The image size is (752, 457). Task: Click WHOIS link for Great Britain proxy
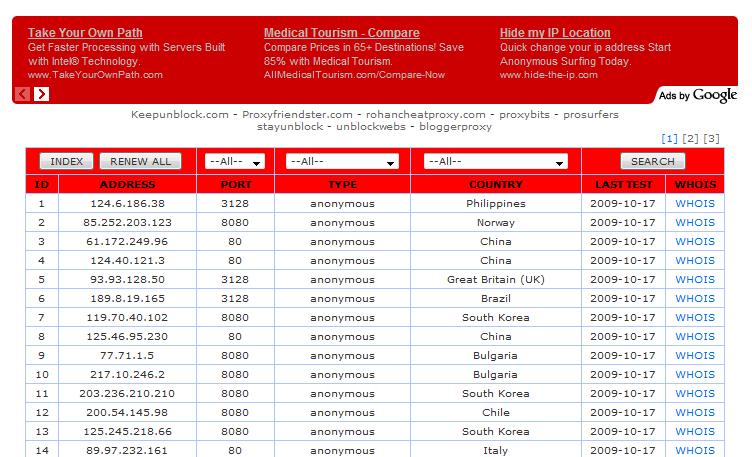tap(695, 280)
